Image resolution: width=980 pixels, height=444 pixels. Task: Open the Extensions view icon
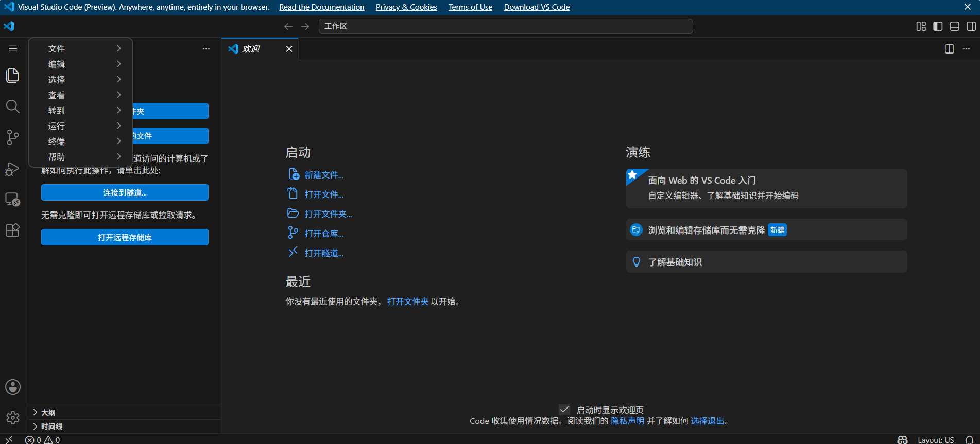13,230
